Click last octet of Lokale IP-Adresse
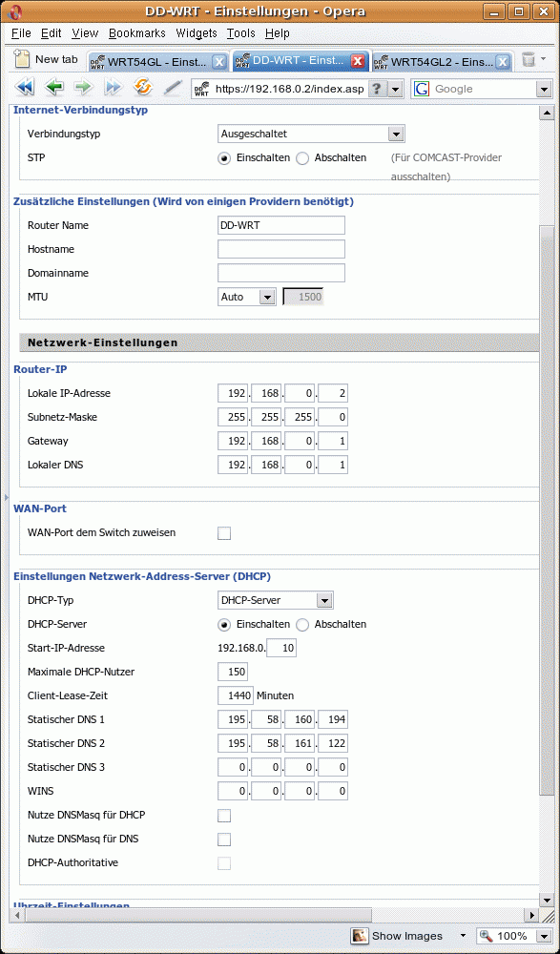 333,394
